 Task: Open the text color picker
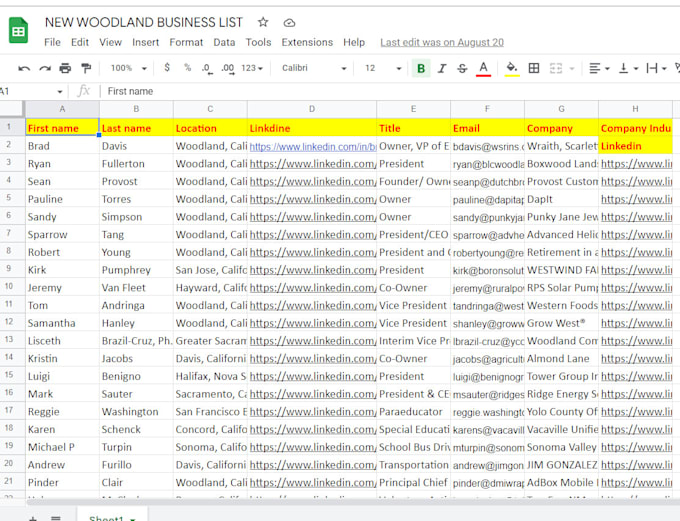tap(483, 69)
